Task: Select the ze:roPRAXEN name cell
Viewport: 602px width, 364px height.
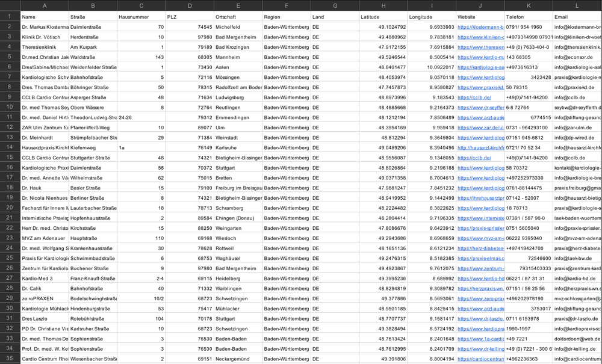Action: (45, 298)
